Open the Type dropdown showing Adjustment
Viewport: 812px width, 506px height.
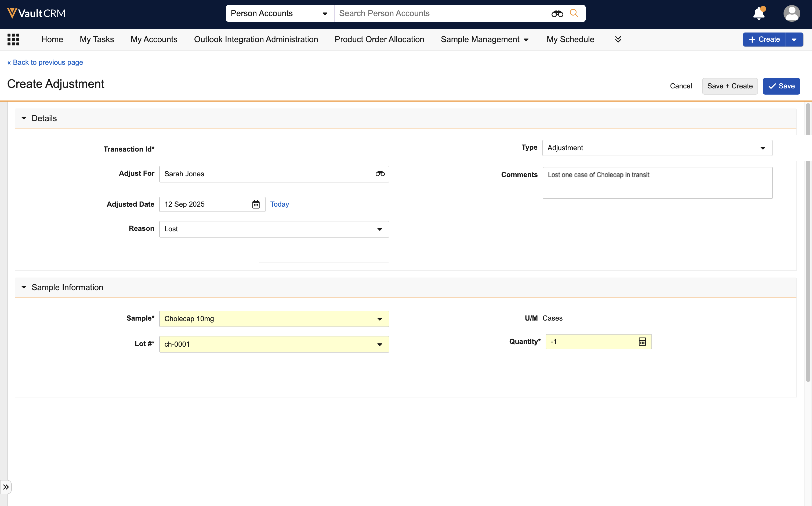pos(657,148)
